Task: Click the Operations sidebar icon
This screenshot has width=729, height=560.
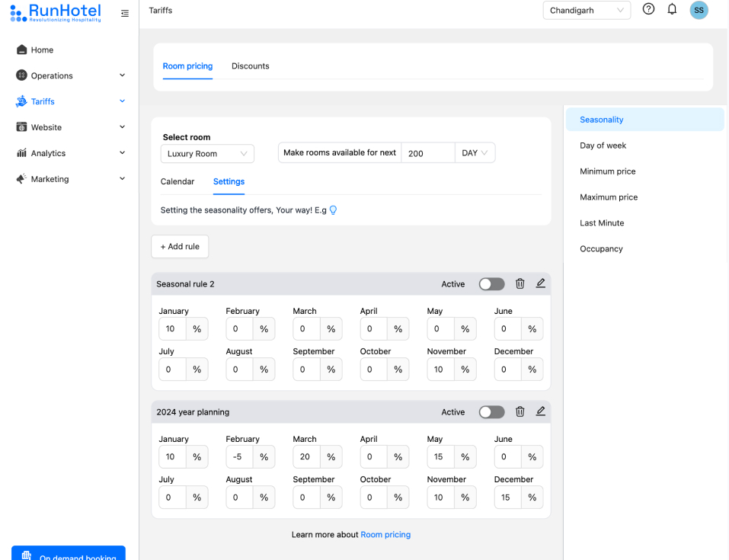Action: (21, 75)
